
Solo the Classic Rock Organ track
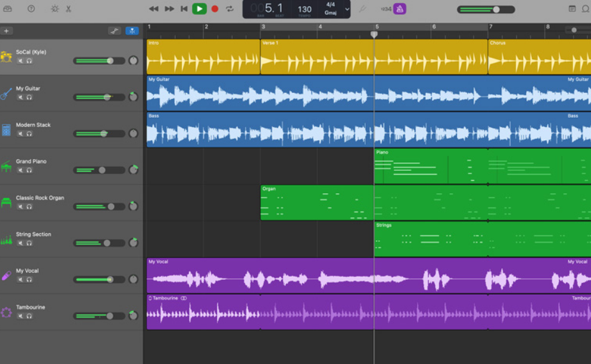tap(29, 207)
